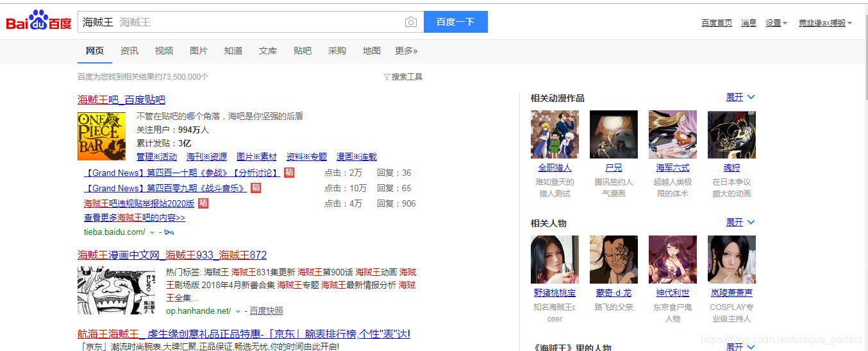This screenshot has width=868, height=351.
Task: Switch to the 地图 tab
Action: click(372, 51)
